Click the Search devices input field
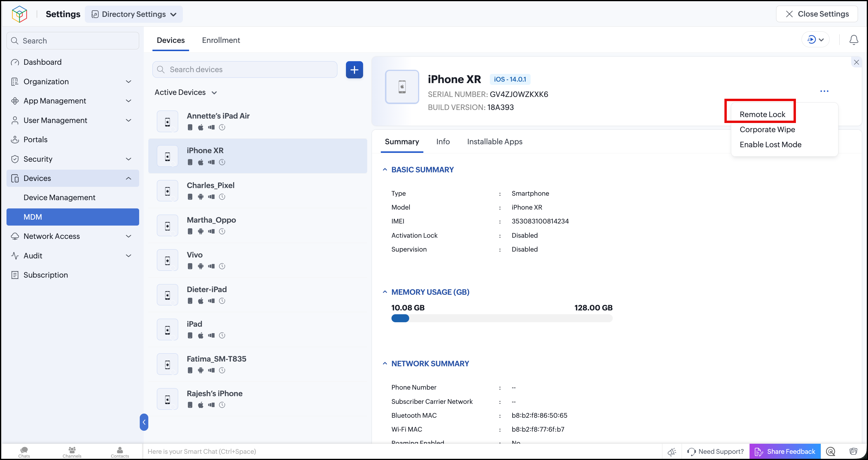This screenshot has height=460, width=868. point(245,69)
